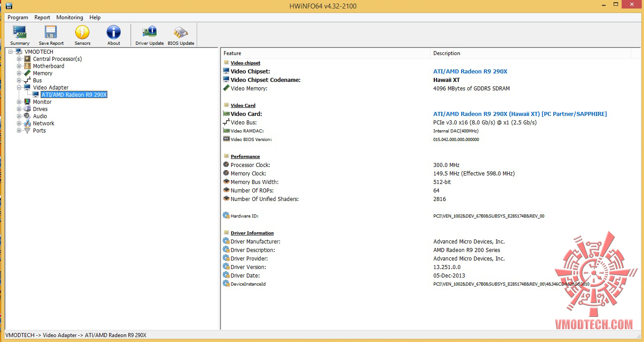Click the icon beside Video BIOS Version
The image size is (644, 342).
(226, 139)
